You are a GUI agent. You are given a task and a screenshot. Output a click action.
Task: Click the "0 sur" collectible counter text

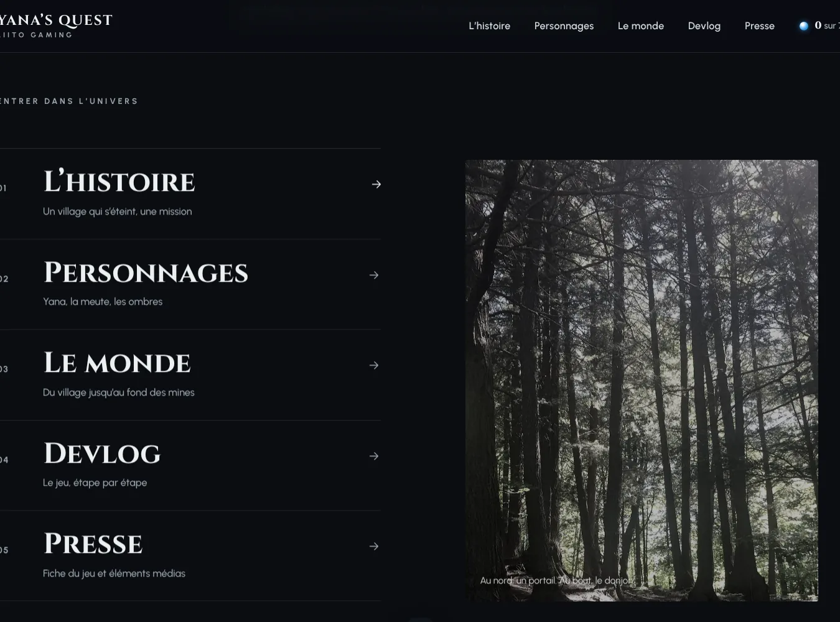[827, 26]
